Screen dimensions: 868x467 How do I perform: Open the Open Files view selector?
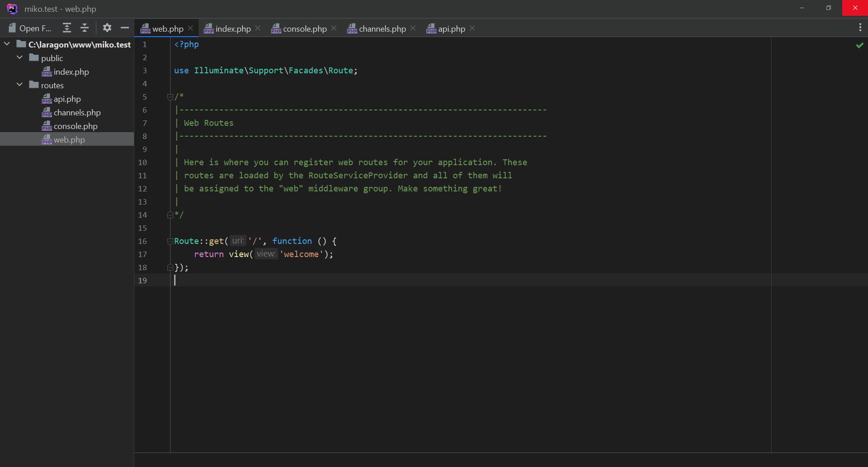(x=30, y=28)
